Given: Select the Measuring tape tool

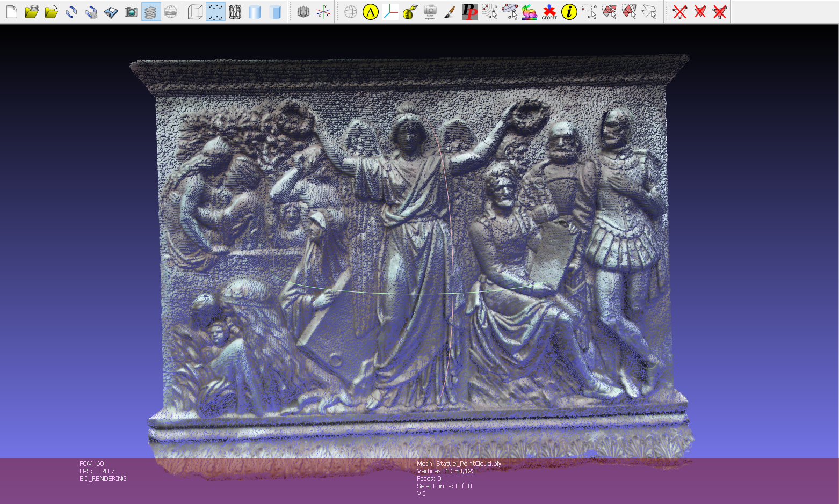Looking at the screenshot, I should (410, 12).
